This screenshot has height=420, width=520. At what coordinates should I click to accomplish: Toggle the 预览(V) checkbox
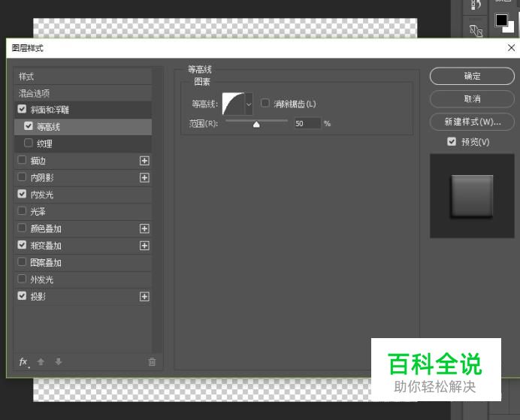[x=452, y=142]
